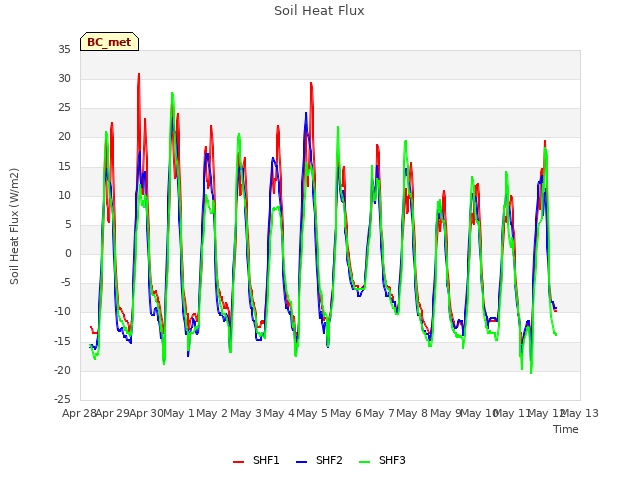This screenshot has width=640, height=480.
Task: Click the -15 y-axis tick label
Action: click(63, 341)
